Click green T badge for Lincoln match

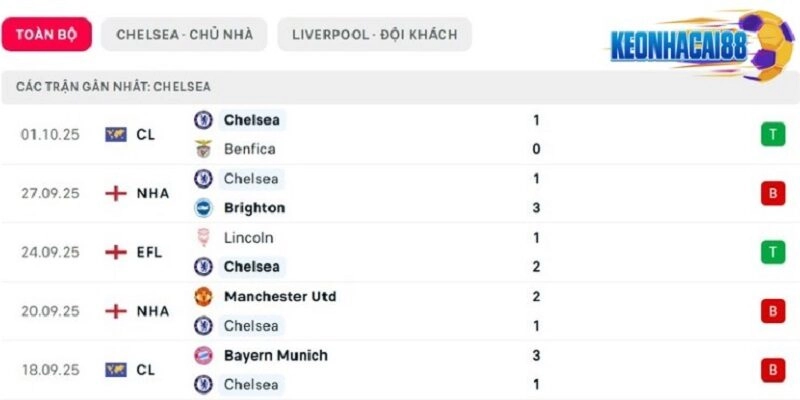click(x=772, y=252)
